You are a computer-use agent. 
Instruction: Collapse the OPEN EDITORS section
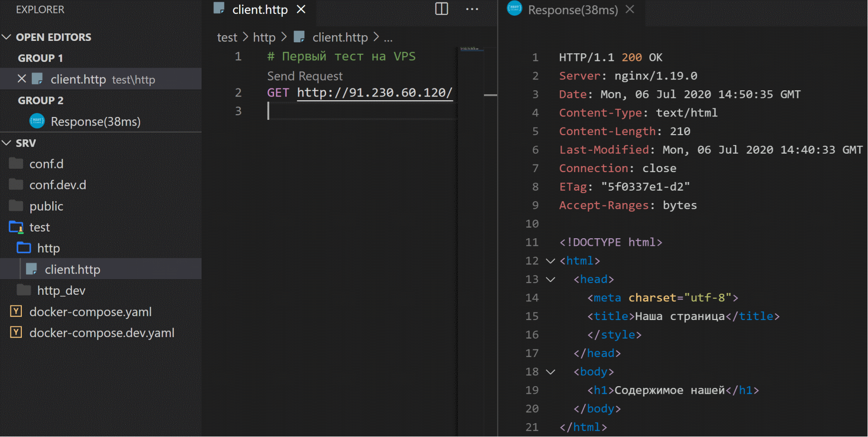coord(7,37)
